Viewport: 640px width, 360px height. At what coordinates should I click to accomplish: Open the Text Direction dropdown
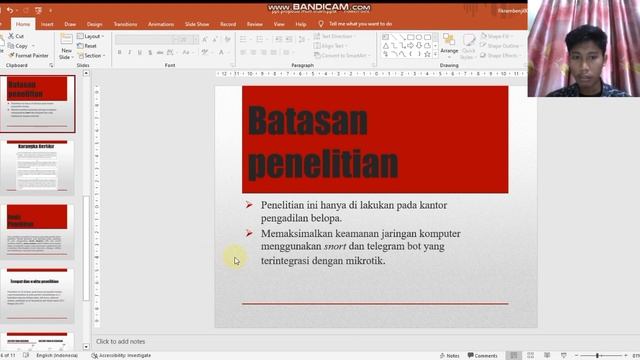pos(335,36)
